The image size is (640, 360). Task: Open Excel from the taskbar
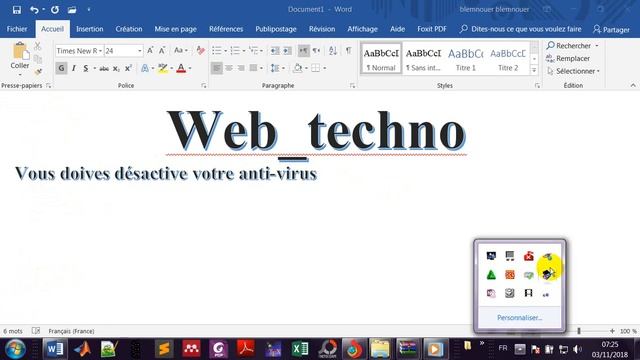click(x=300, y=349)
